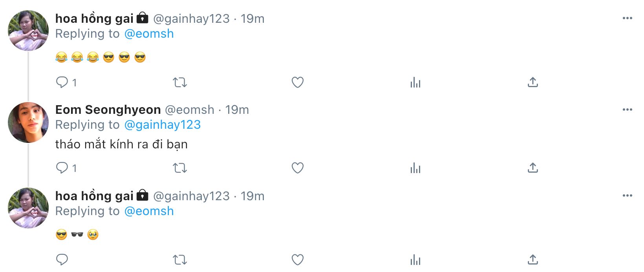The image size is (644, 272).
Task: Like the first hoa hồng gai tweet
Action: pyautogui.click(x=298, y=82)
